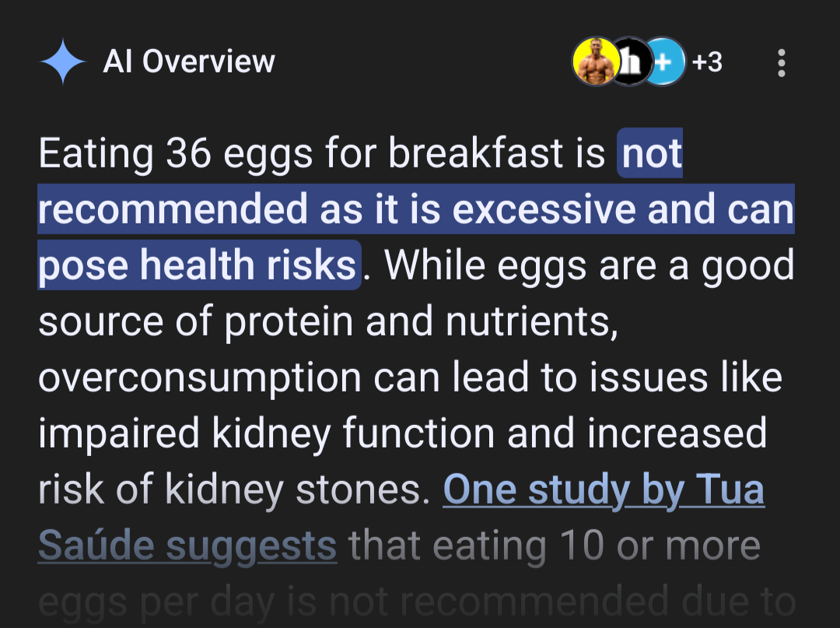This screenshot has width=840, height=628.
Task: Follow the 'Saúde suggests' link text
Action: point(187,546)
